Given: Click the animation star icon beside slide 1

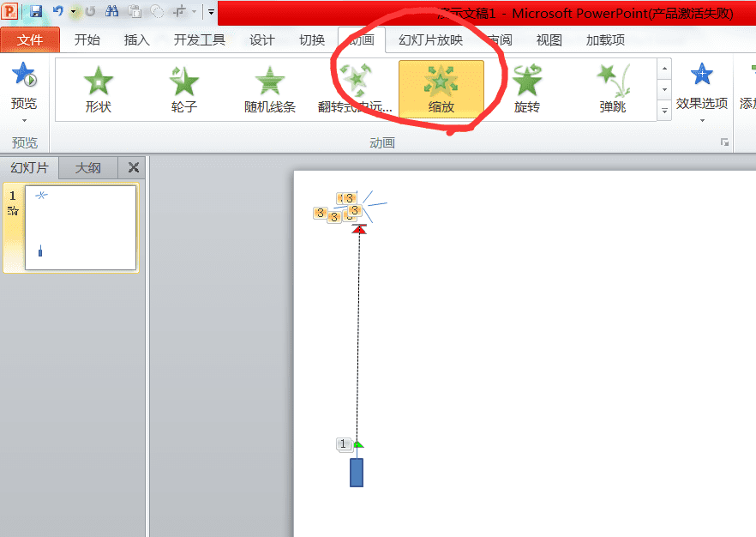Looking at the screenshot, I should click(13, 211).
